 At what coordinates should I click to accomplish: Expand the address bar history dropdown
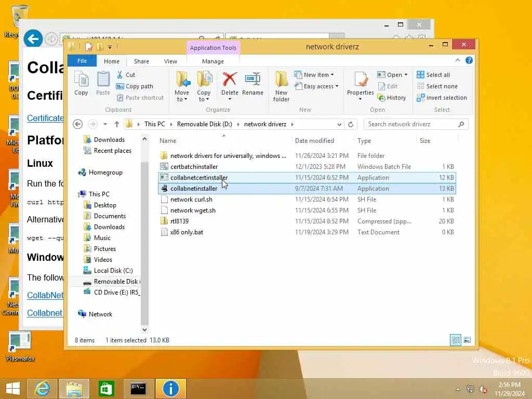(x=339, y=125)
